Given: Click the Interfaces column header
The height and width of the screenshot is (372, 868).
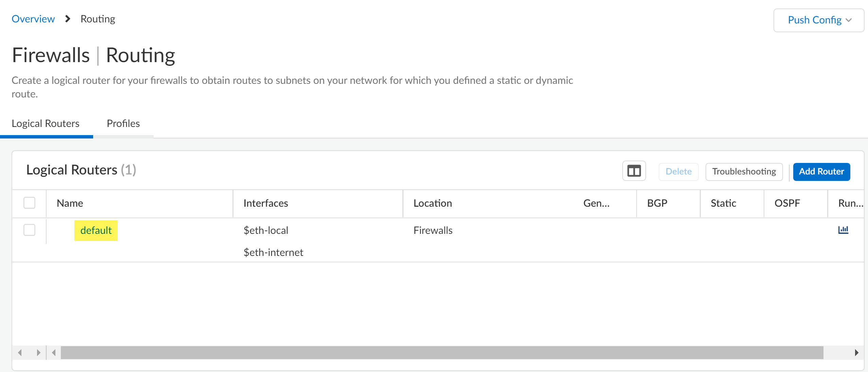Looking at the screenshot, I should pyautogui.click(x=265, y=203).
